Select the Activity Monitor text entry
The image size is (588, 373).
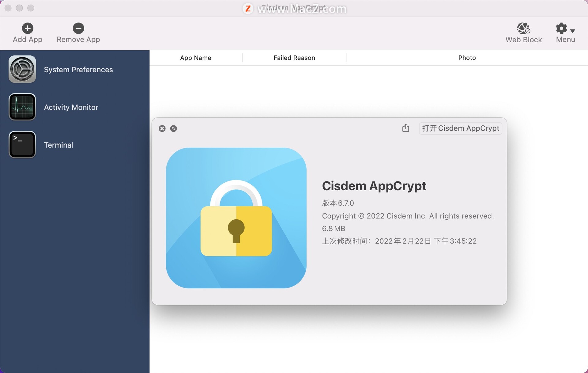tap(71, 107)
